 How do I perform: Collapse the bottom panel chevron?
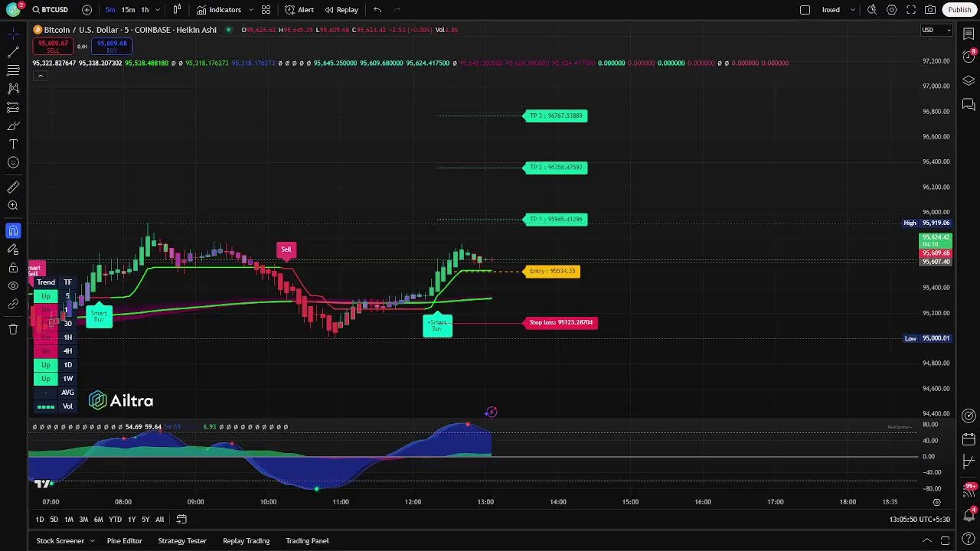926,541
